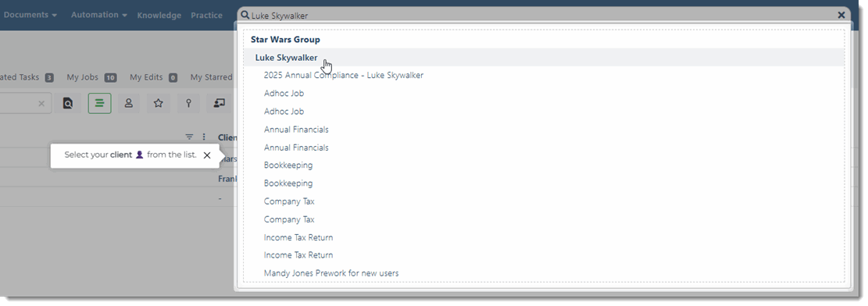Open Mandy Jones Prework for new users
The image size is (868, 306).
(x=331, y=273)
